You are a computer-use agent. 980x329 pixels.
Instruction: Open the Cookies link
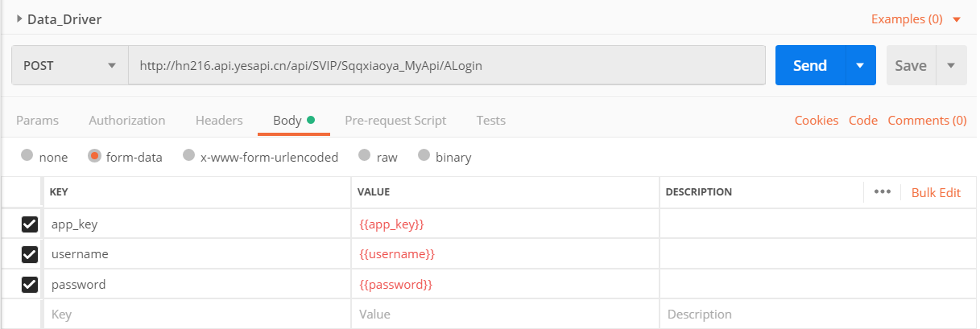(817, 121)
